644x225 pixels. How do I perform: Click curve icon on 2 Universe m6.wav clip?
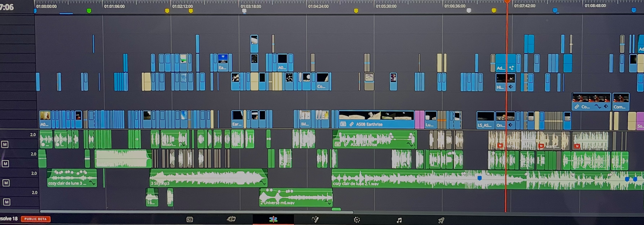click(328, 202)
